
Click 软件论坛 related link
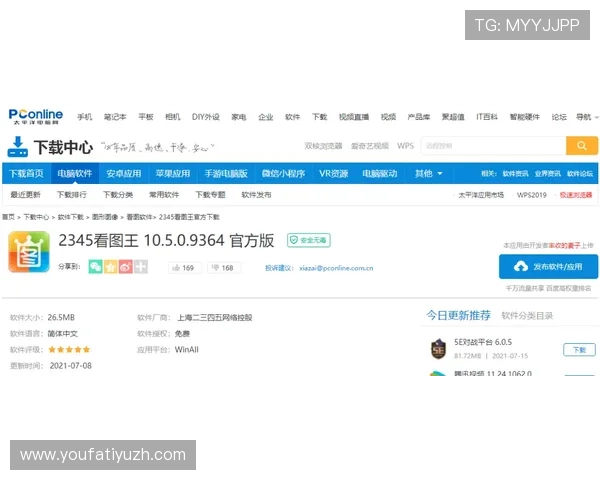580,174
